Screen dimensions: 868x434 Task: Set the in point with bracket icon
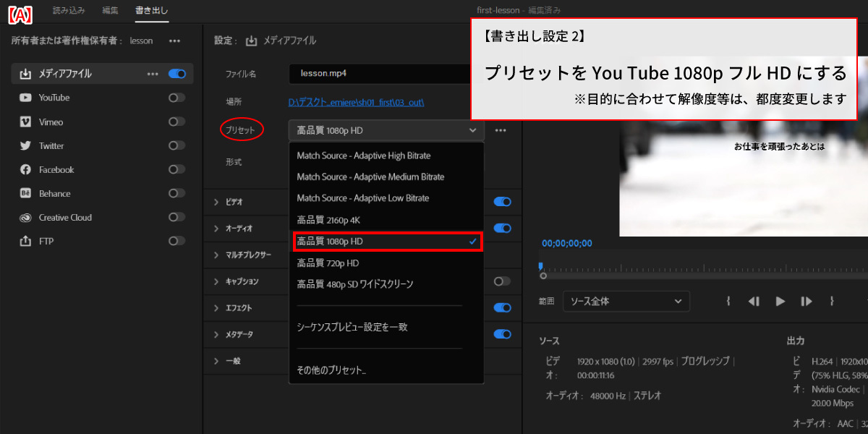(x=728, y=302)
